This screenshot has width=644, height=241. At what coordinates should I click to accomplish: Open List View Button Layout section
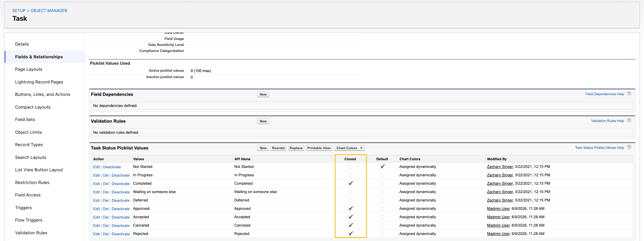pos(39,170)
